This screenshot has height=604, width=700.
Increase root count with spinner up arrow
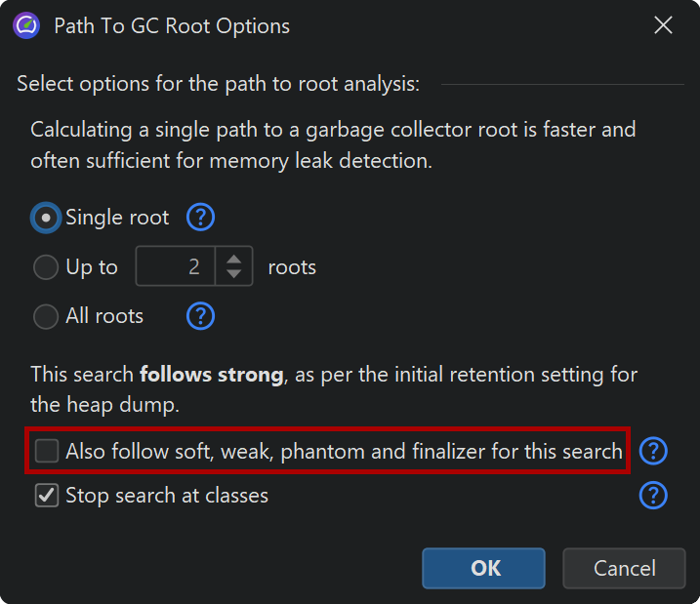(233, 259)
